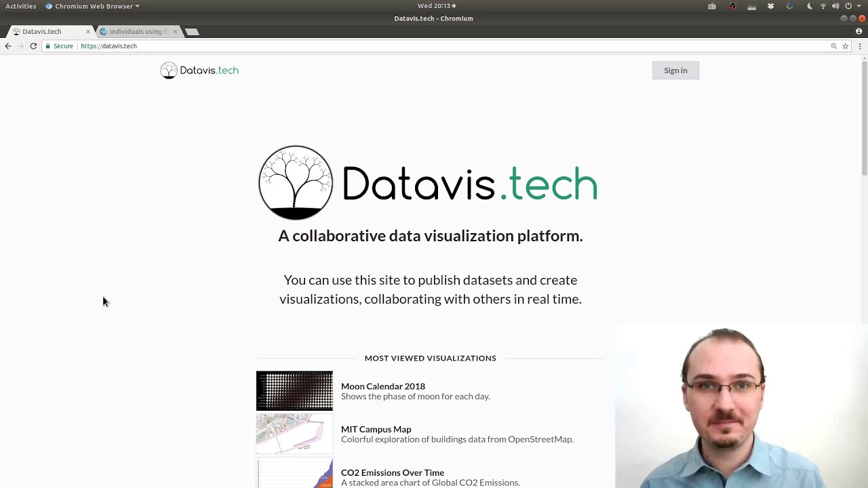This screenshot has height=488, width=868.
Task: Open the zoom magnifier icon in address bar
Action: (834, 46)
